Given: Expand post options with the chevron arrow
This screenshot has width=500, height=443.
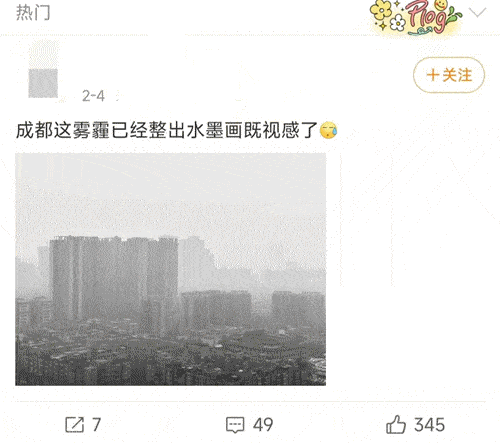Looking at the screenshot, I should (x=477, y=13).
